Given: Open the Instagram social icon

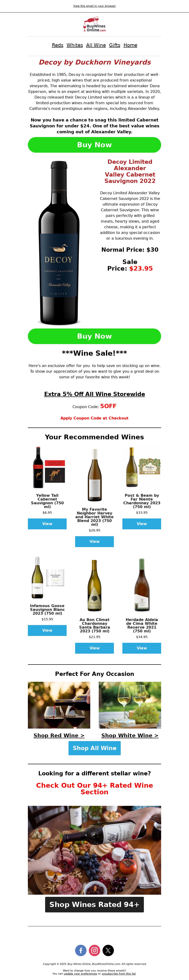Looking at the screenshot, I should [94, 950].
